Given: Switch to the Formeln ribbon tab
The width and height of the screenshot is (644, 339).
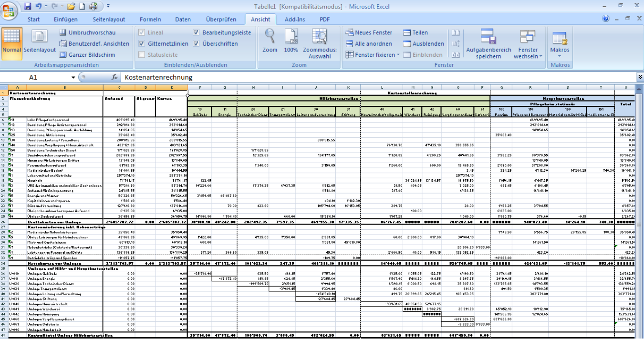Looking at the screenshot, I should 150,20.
